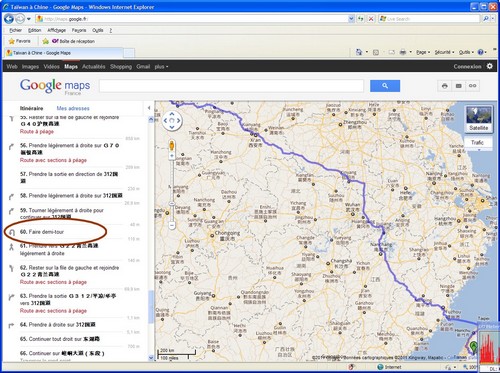Expand the plus dropdown in Google bar

tap(161, 66)
